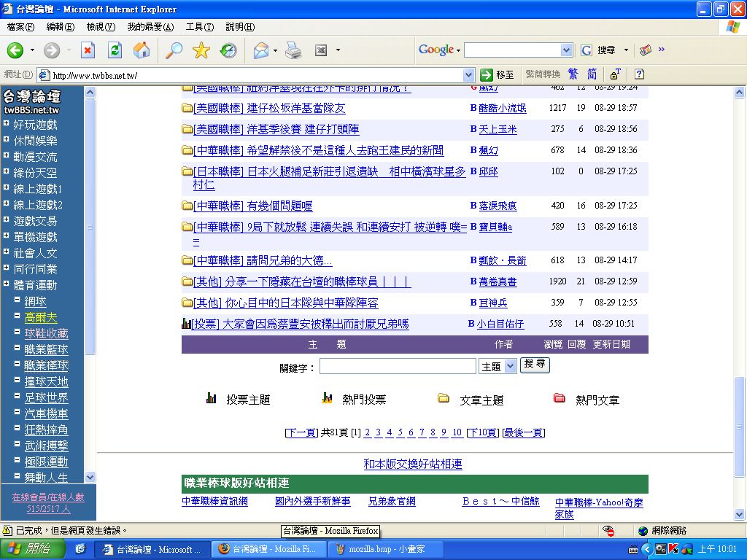Click the Stop loading icon

point(88,50)
